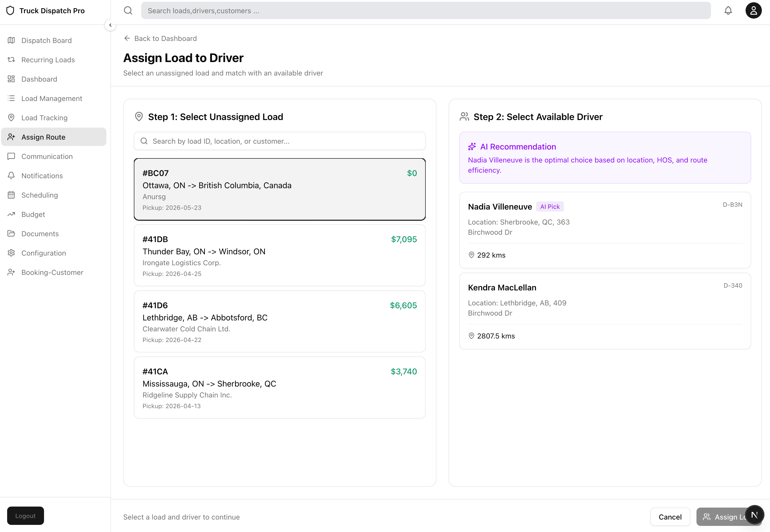Image resolution: width=770 pixels, height=532 pixels.
Task: Click the Logout button
Action: [x=25, y=516]
